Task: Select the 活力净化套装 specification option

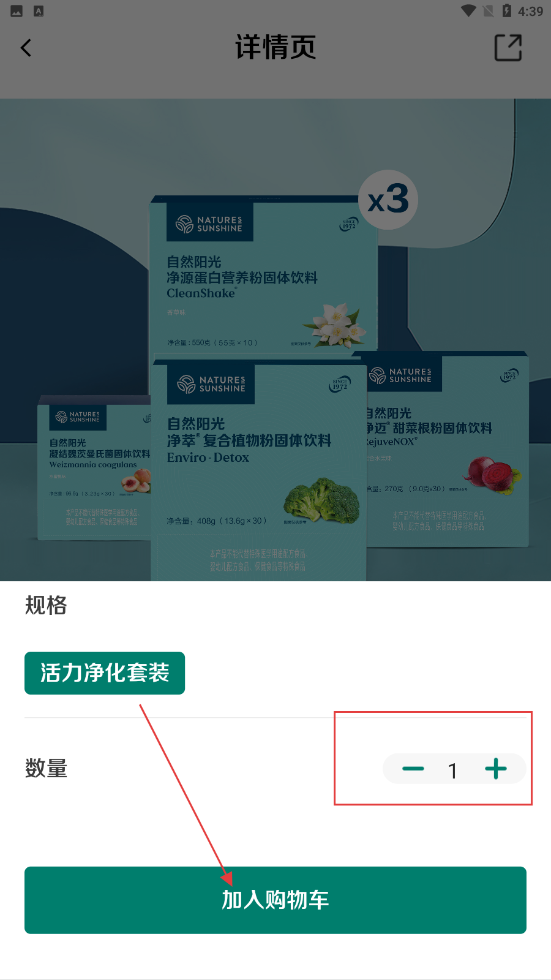Action: 105,673
